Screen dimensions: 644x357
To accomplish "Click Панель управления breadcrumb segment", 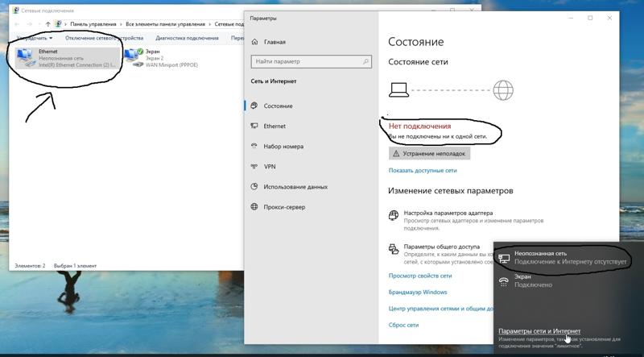I will [x=93, y=24].
